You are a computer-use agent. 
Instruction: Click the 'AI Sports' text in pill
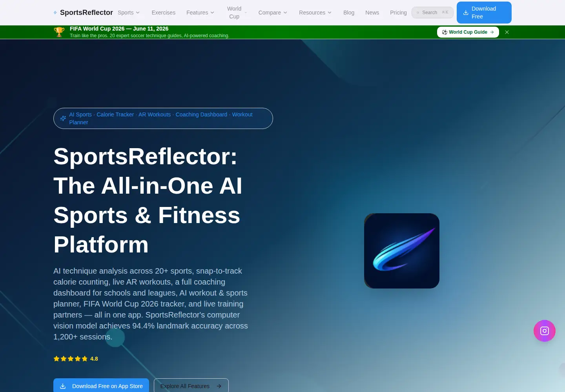(80, 114)
